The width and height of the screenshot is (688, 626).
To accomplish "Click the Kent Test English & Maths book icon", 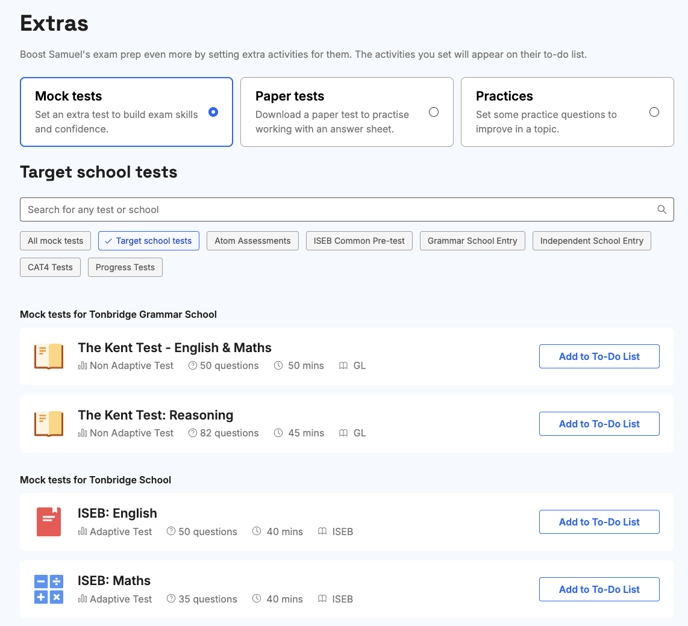I will (x=48, y=356).
